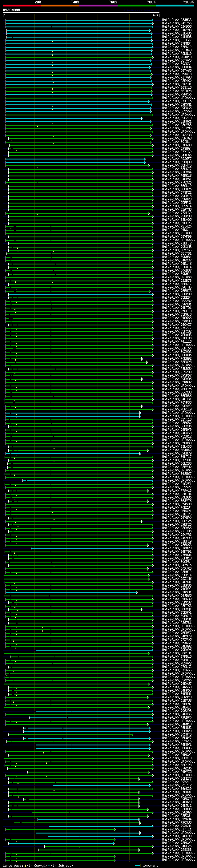Click the UniRef100_Q7XIK5 label

tap(177, 101)
